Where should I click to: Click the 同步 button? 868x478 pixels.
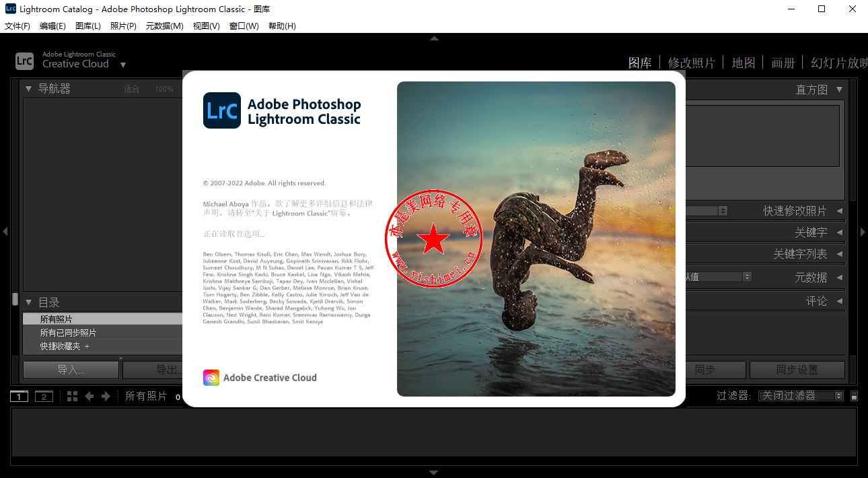pyautogui.click(x=715, y=370)
